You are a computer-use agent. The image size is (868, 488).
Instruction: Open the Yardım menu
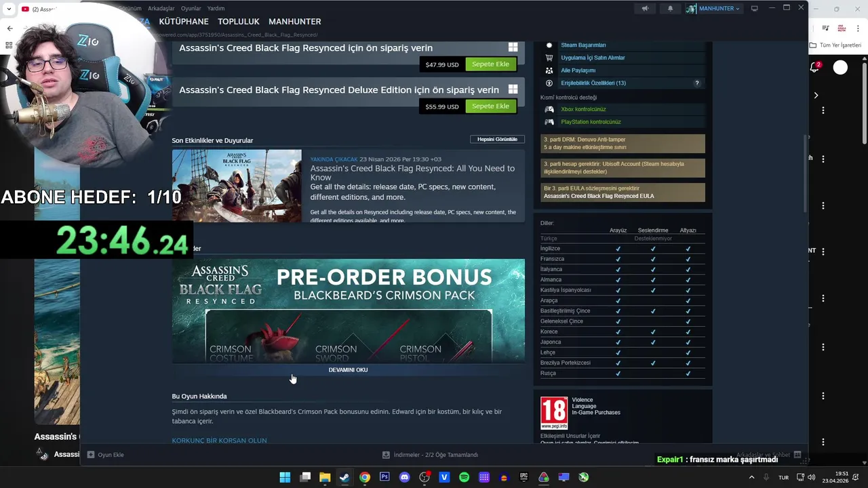click(216, 8)
